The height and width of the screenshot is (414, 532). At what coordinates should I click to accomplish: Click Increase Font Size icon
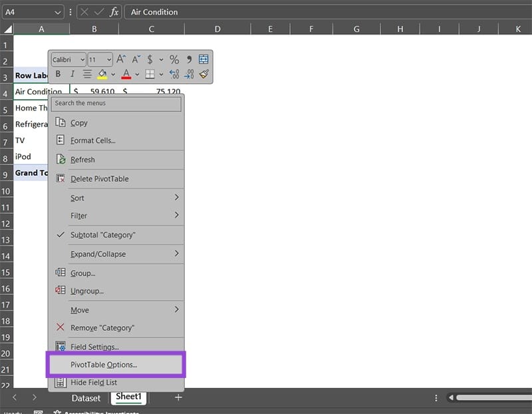tap(122, 59)
